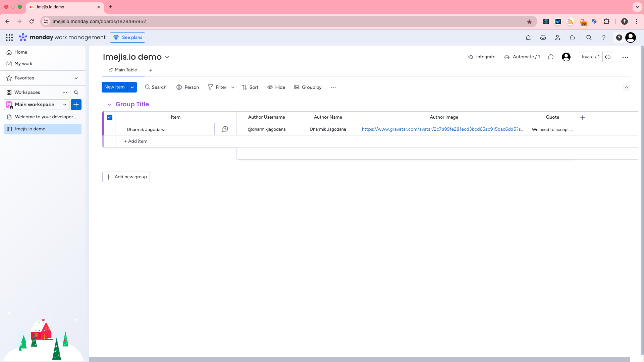The image size is (644, 362).
Task: Add new item to workspace with blue plus
Action: [x=76, y=105]
